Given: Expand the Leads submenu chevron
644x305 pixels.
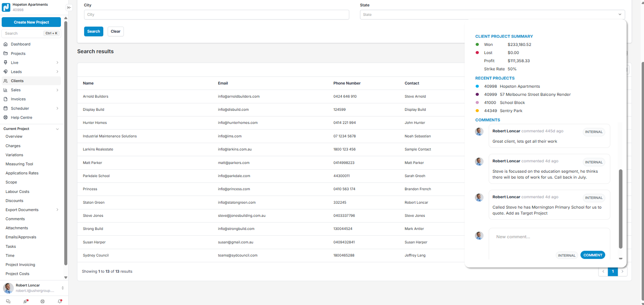Looking at the screenshot, I should (57, 72).
